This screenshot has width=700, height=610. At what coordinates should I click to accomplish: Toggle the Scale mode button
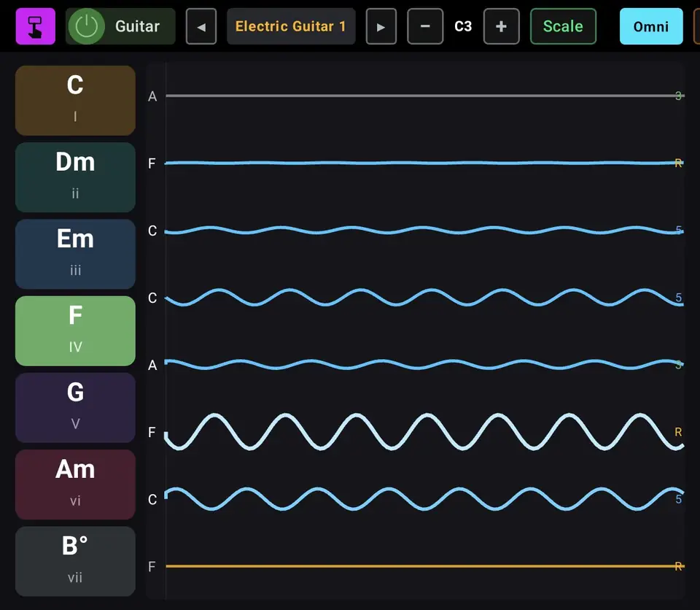pos(563,26)
